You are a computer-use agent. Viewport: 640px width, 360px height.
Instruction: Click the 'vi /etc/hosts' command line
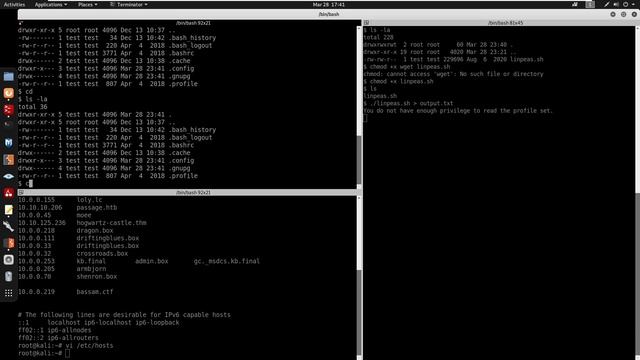click(66, 345)
